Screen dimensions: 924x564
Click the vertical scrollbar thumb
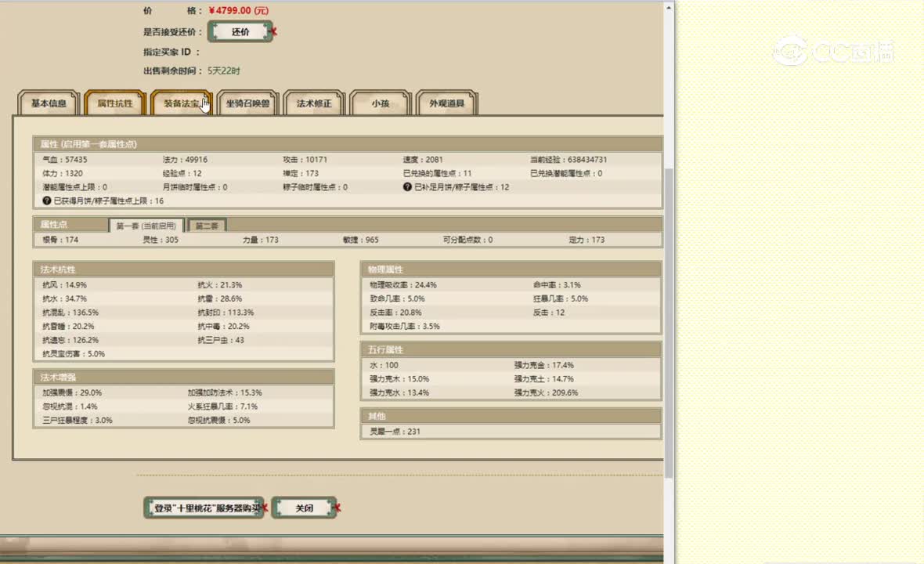[668, 323]
